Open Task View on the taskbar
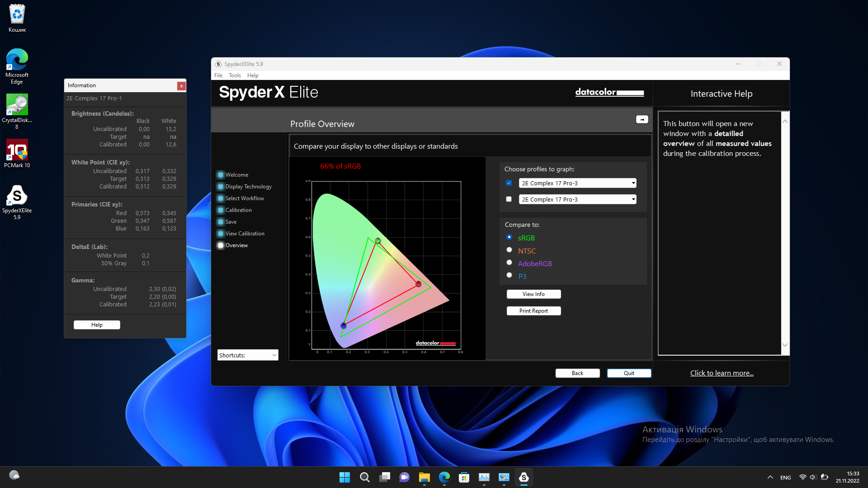The width and height of the screenshot is (868, 488). point(384,477)
